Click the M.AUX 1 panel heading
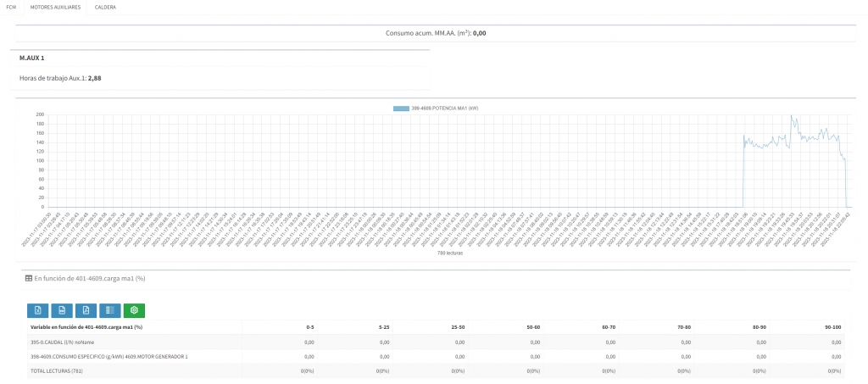Image resolution: width=868 pixels, height=384 pixels. (x=32, y=58)
